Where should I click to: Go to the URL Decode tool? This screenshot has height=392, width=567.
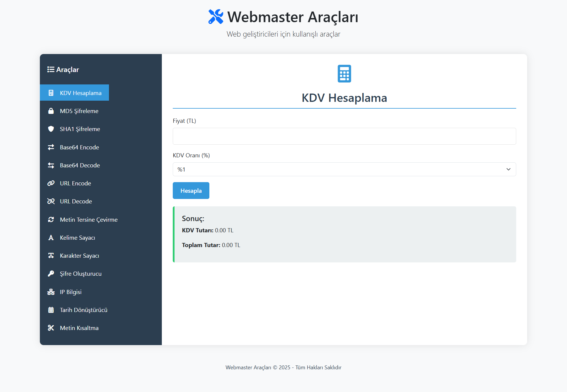click(x=70, y=201)
